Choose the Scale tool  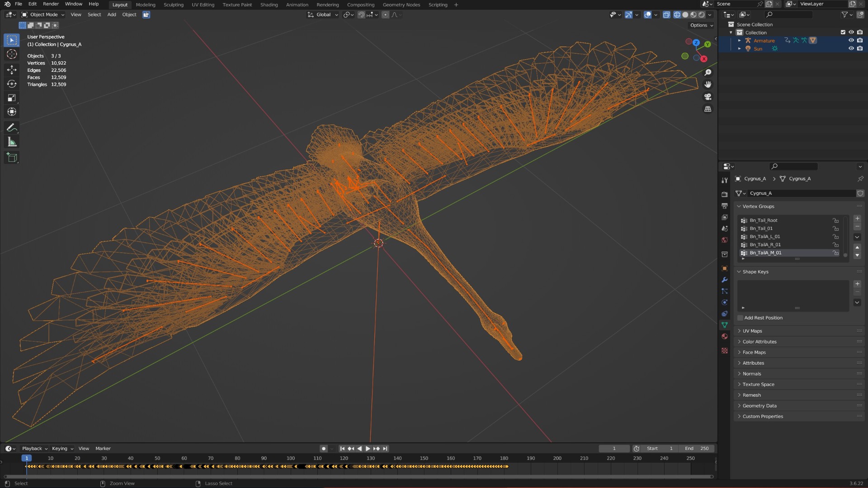click(12, 98)
